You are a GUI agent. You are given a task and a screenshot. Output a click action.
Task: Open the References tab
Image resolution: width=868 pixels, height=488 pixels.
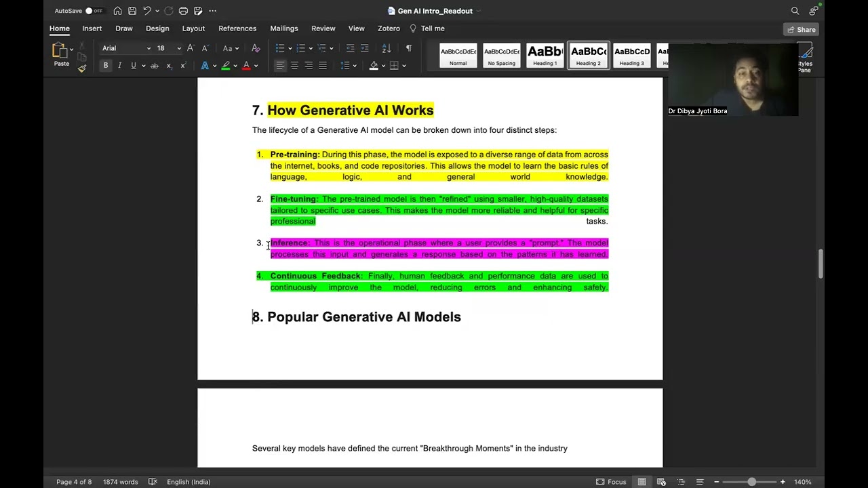[x=237, y=28]
